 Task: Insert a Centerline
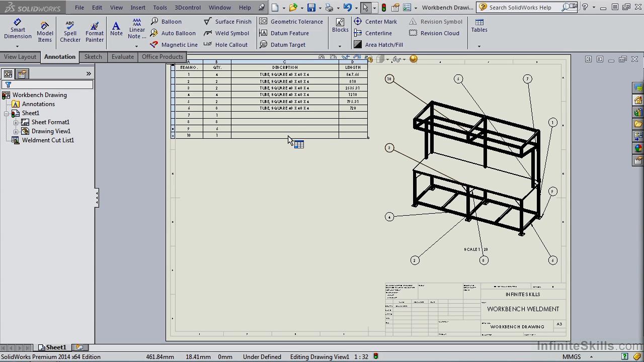point(373,33)
